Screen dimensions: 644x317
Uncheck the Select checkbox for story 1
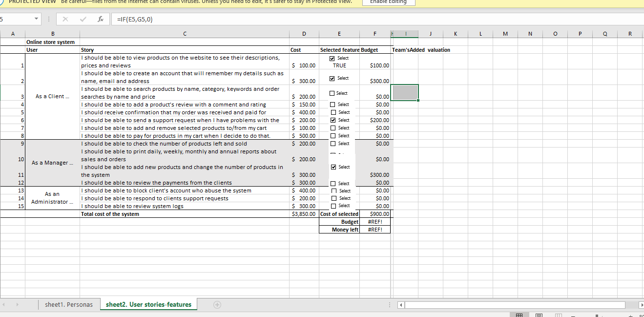[332, 58]
